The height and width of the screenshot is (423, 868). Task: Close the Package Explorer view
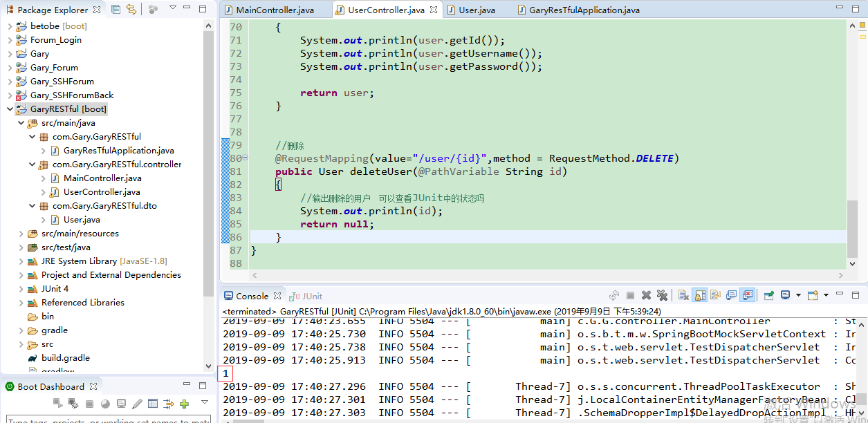coord(98,10)
